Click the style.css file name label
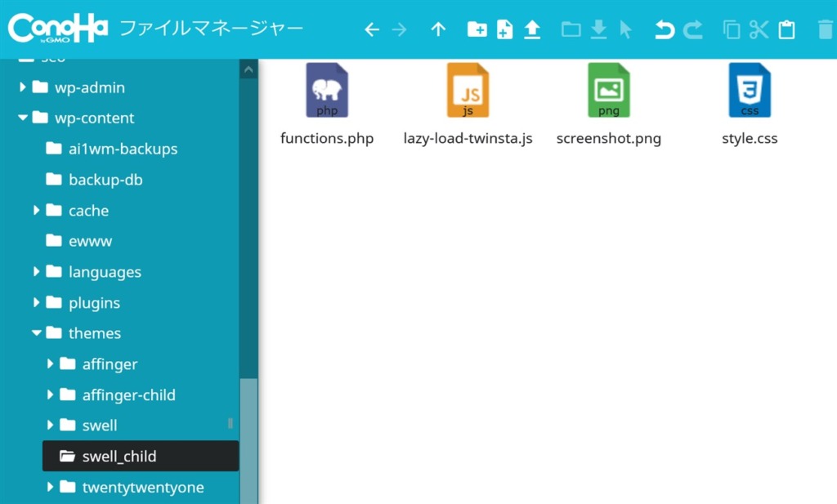The image size is (837, 504). (750, 138)
